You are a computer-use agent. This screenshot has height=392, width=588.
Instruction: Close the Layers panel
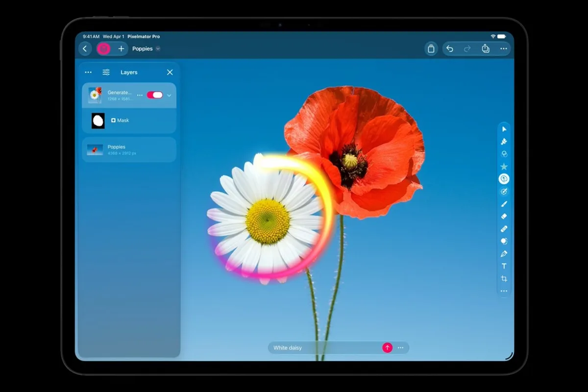(x=170, y=72)
